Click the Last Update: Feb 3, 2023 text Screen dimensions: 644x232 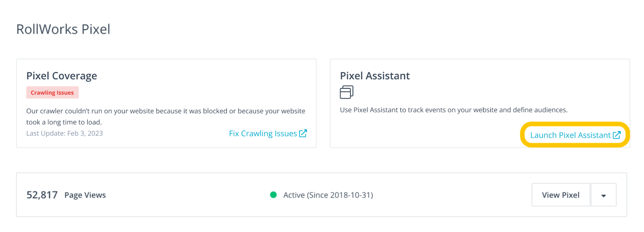pyautogui.click(x=64, y=133)
